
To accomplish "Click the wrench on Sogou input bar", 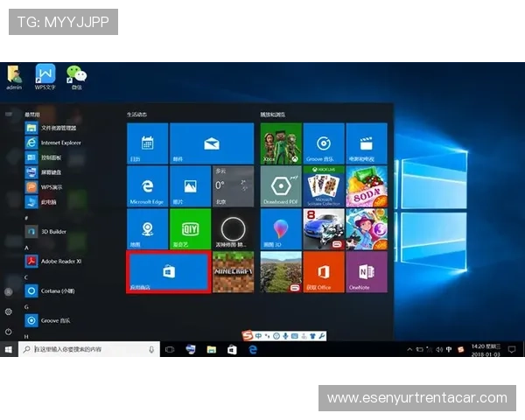I will [322, 336].
